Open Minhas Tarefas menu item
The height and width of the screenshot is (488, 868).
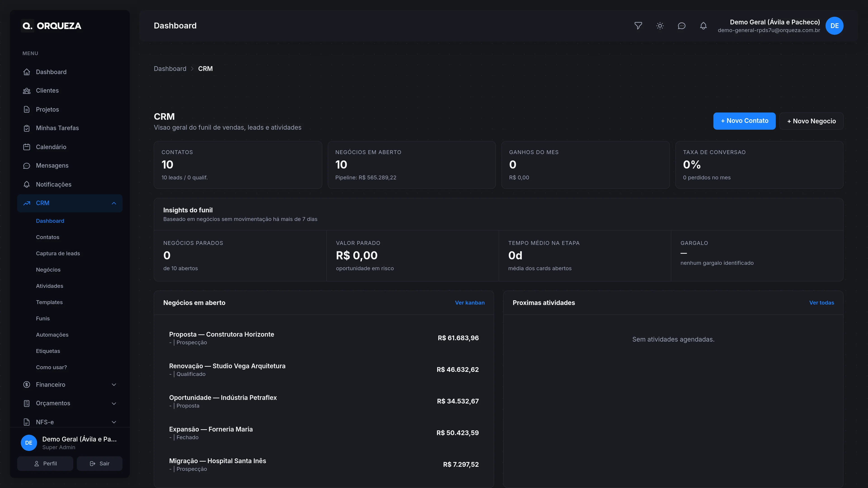pos(70,128)
